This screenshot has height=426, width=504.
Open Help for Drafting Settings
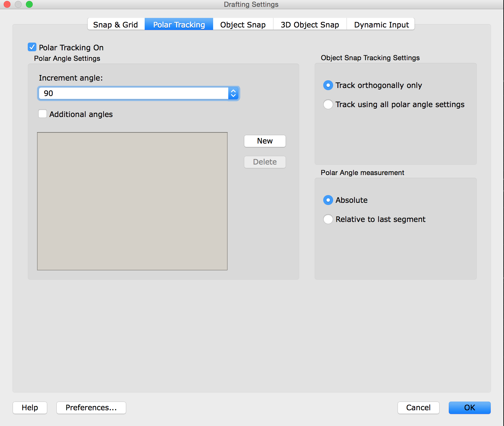(30, 407)
